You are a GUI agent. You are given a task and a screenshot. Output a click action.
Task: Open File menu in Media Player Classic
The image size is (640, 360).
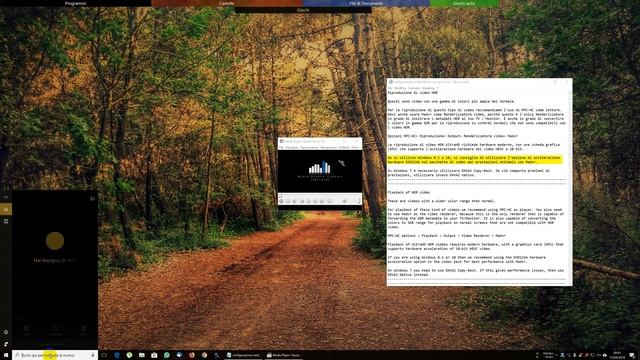[x=281, y=147]
